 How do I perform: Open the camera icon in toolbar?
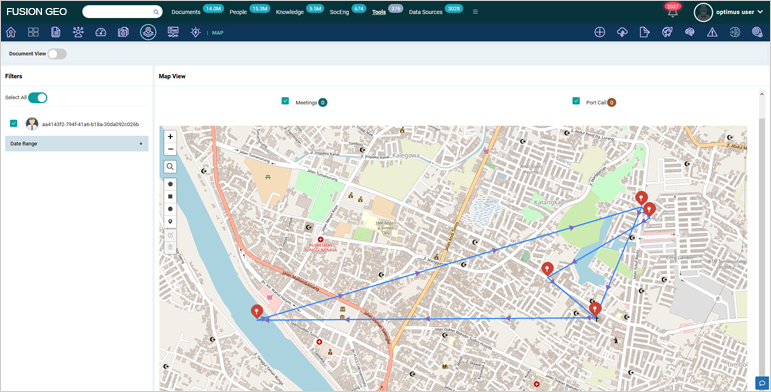click(123, 32)
